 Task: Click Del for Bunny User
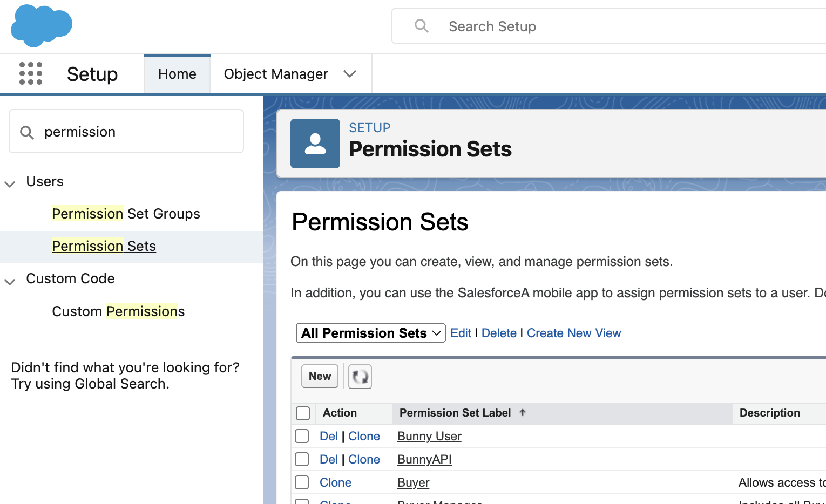[x=328, y=436]
